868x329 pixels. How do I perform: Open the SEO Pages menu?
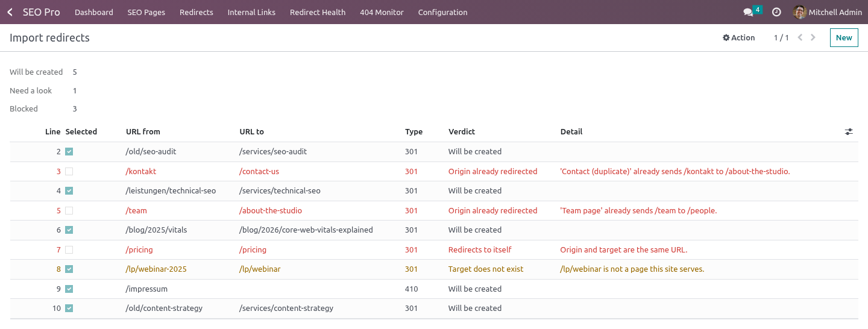click(x=146, y=12)
